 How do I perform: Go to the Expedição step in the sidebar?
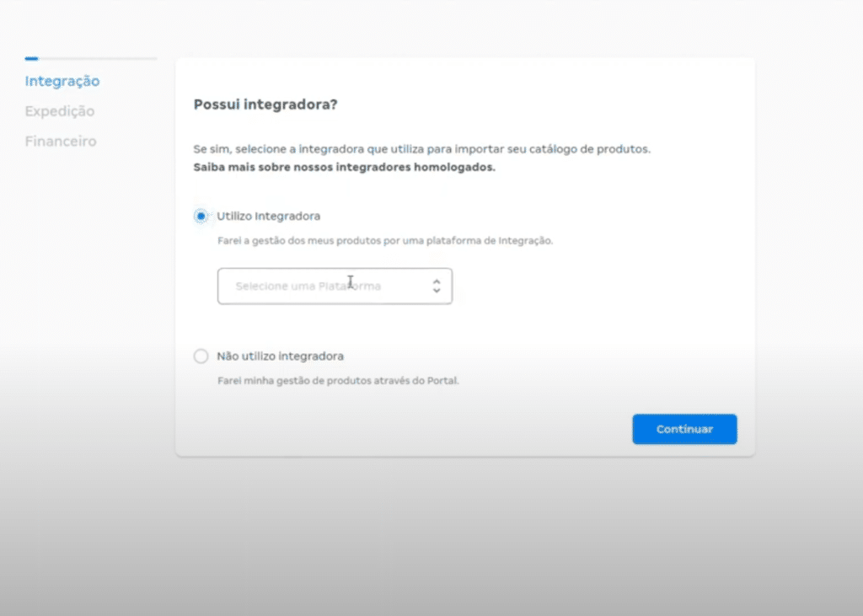tap(60, 111)
